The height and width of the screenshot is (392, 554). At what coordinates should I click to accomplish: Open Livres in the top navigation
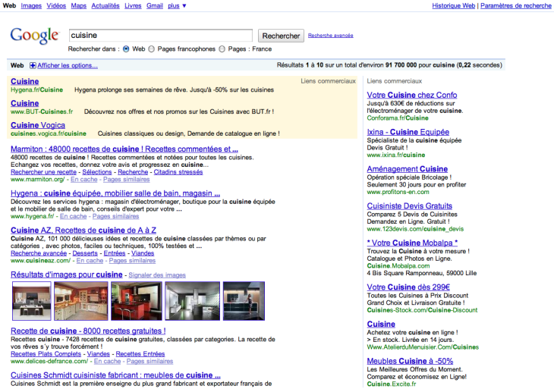click(x=133, y=5)
